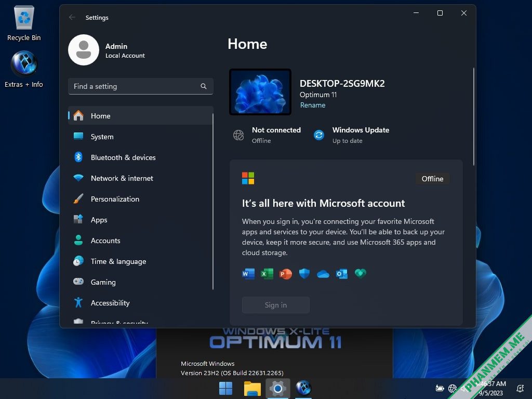Click the Gaming controller icon
This screenshot has height=399, width=532.
click(x=78, y=282)
